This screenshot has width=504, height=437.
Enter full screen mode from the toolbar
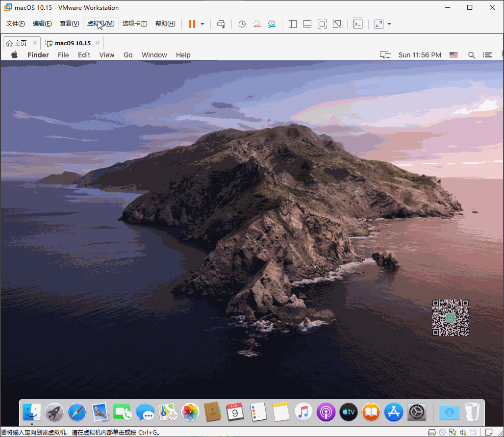tap(322, 24)
